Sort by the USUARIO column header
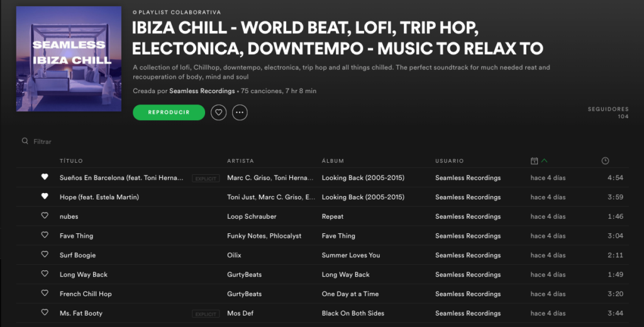The image size is (644, 327). coord(449,160)
